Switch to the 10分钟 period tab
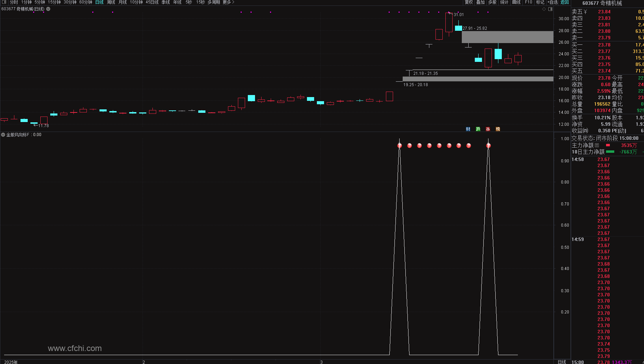Screen dimensions: 644x364 (x=136, y=2)
